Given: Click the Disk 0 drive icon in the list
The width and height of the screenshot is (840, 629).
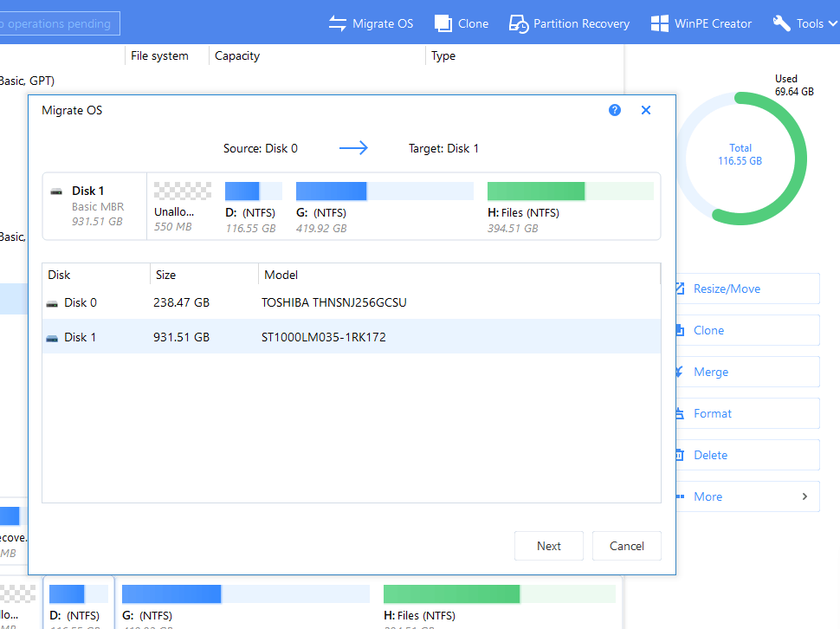Looking at the screenshot, I should (52, 304).
